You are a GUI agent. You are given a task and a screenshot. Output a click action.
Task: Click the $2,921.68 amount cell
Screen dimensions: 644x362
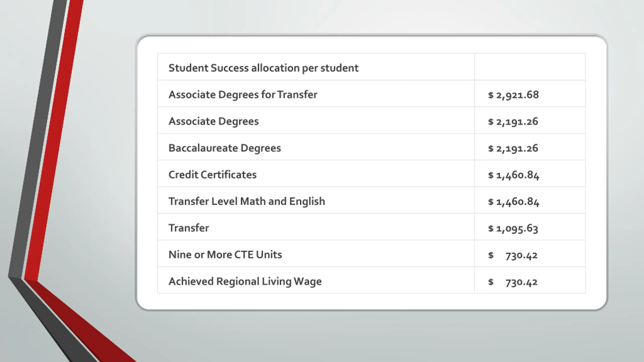tap(513, 95)
